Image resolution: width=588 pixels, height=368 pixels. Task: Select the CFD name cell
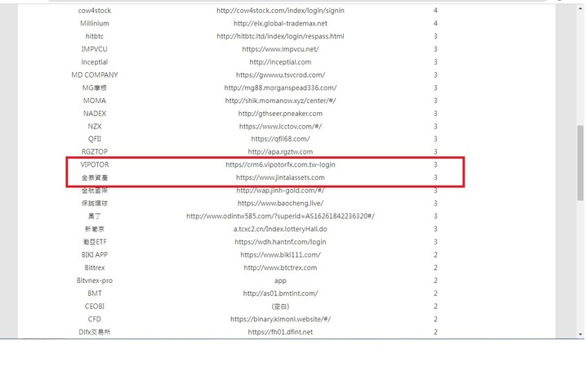95,319
